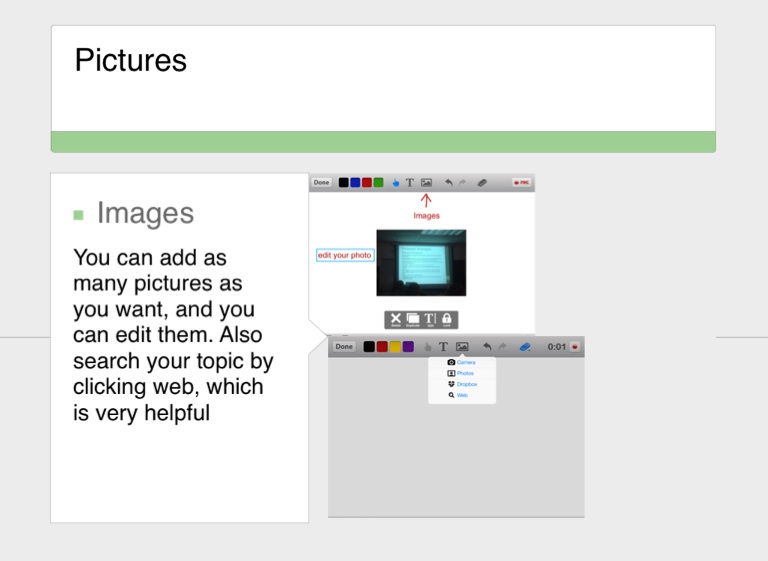768x561 pixels.
Task: Choose Photos from the image source menu
Action: pyautogui.click(x=463, y=373)
